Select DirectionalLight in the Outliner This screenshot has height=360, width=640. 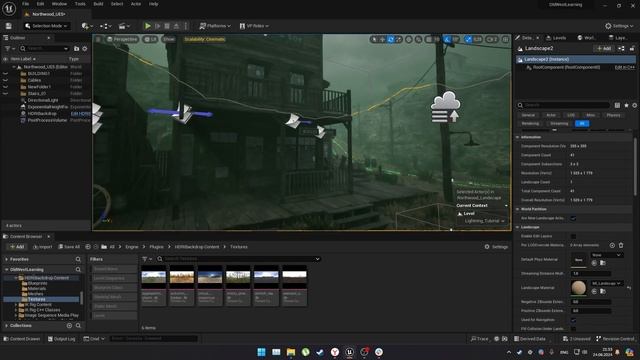(x=43, y=100)
